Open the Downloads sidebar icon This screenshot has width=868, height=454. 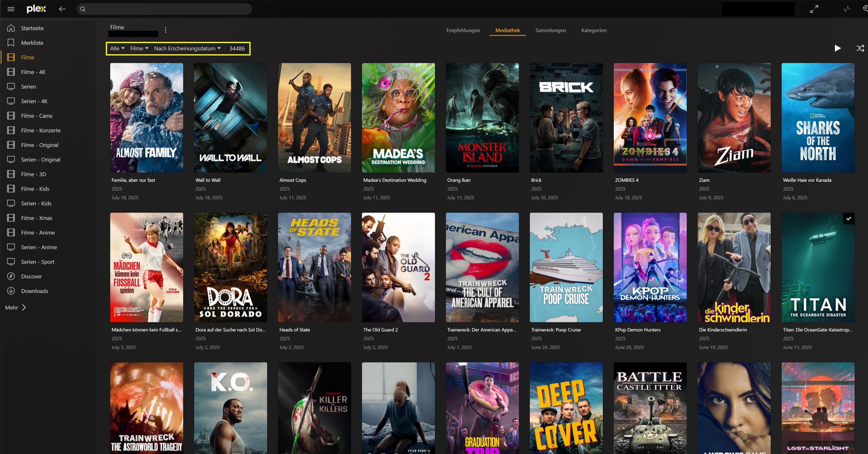point(11,291)
